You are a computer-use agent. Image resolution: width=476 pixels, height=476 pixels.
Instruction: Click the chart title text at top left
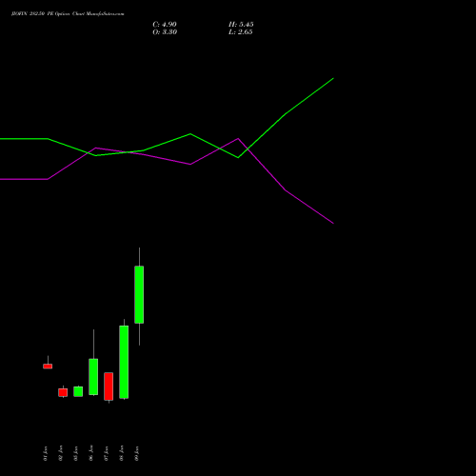tap(68, 14)
